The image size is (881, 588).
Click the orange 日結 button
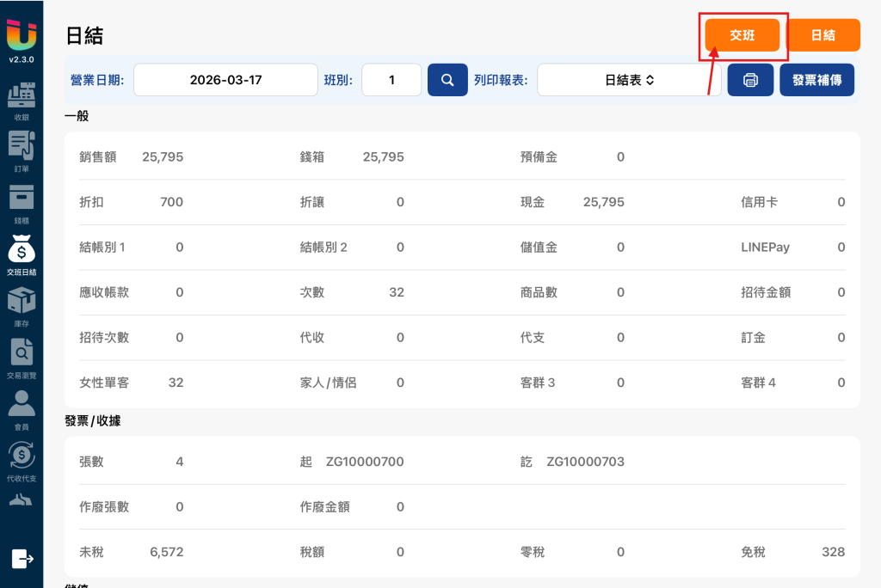coord(823,35)
